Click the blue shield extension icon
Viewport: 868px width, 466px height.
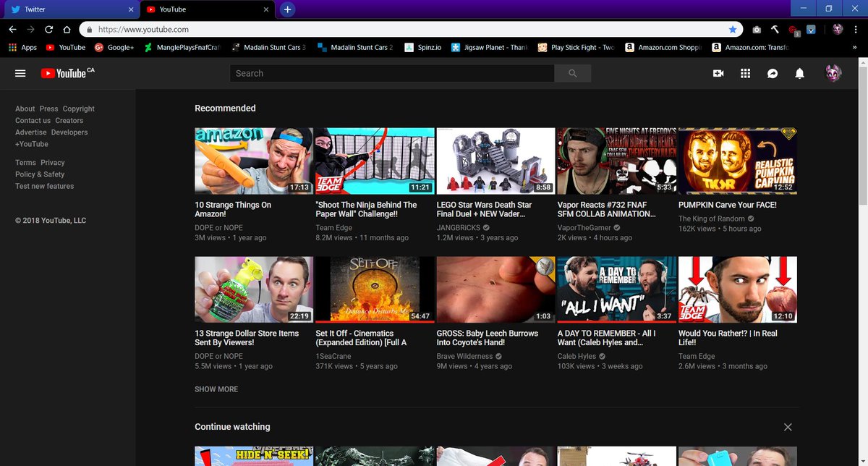(811, 30)
